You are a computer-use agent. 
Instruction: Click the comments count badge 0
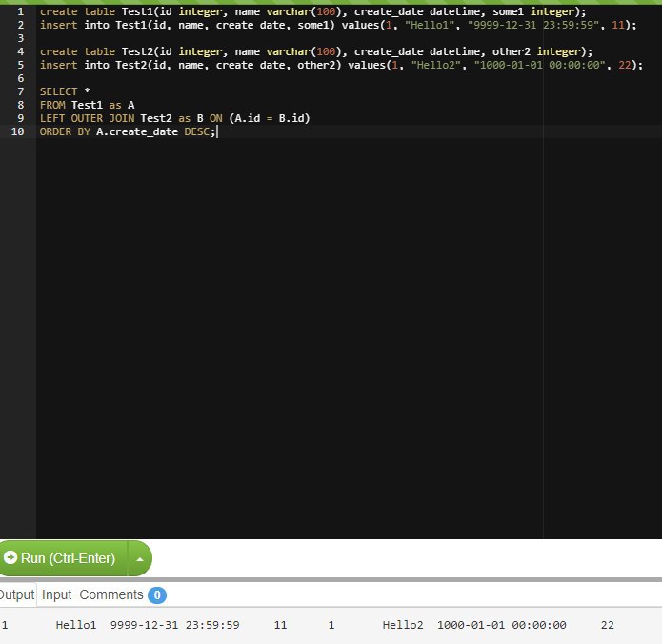157,595
